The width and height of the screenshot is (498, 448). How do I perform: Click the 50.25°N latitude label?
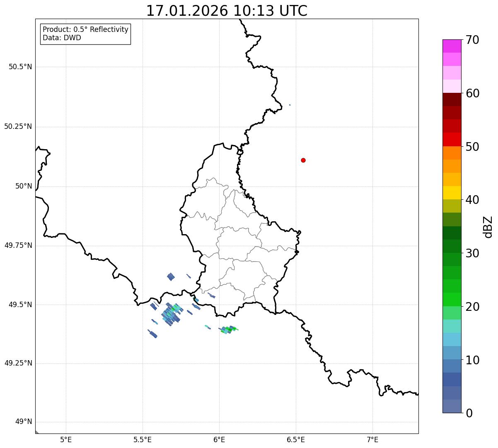click(18, 126)
